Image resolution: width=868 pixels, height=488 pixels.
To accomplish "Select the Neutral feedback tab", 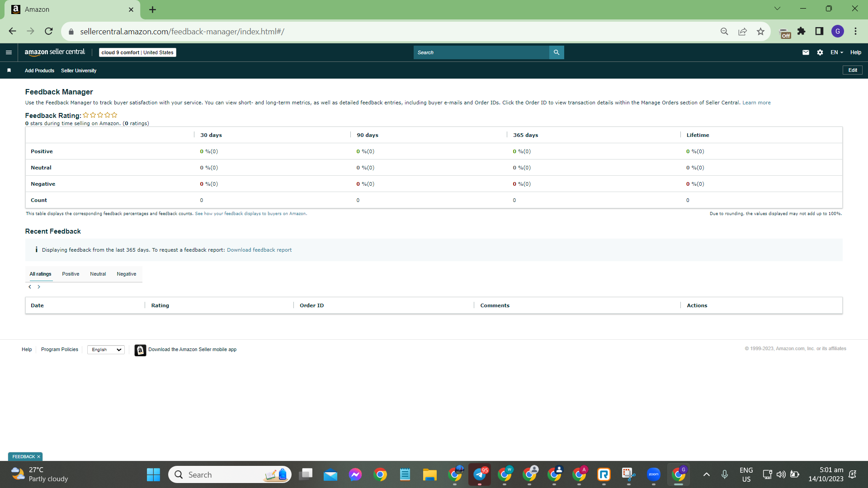I will pos(98,274).
